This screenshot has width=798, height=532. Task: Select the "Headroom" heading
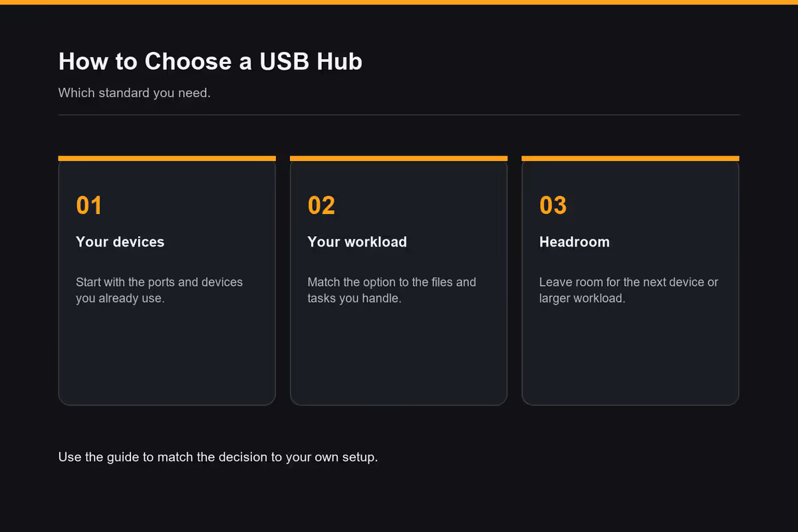[575, 242]
